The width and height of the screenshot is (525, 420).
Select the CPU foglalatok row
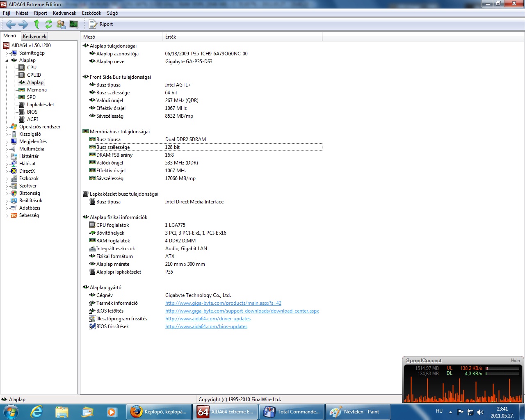(x=205, y=225)
